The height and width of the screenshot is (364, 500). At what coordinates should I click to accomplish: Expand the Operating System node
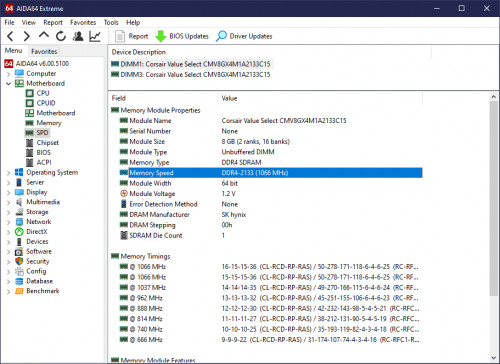point(8,173)
